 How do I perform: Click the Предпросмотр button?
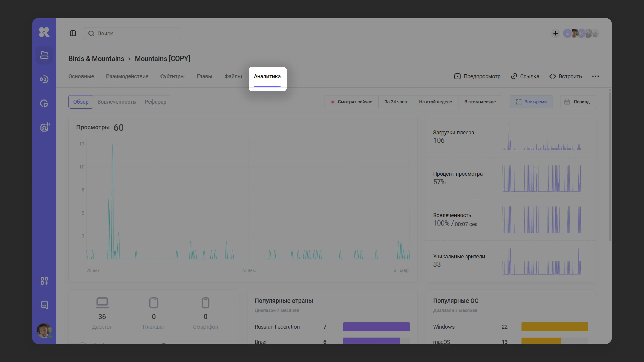(477, 76)
